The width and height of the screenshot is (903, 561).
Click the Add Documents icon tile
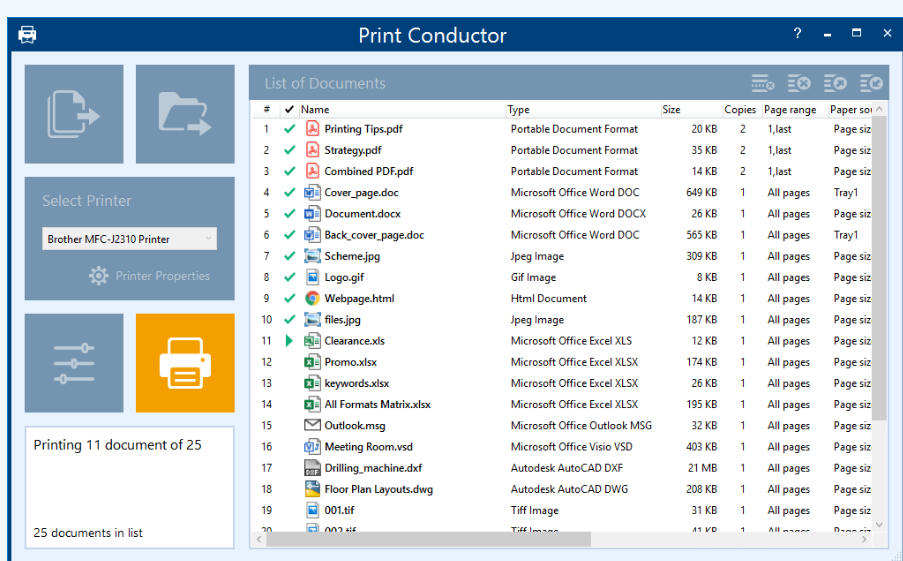pos(74,114)
